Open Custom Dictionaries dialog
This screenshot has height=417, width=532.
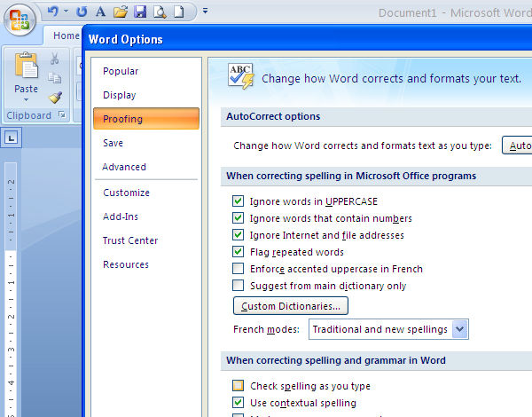click(x=291, y=306)
